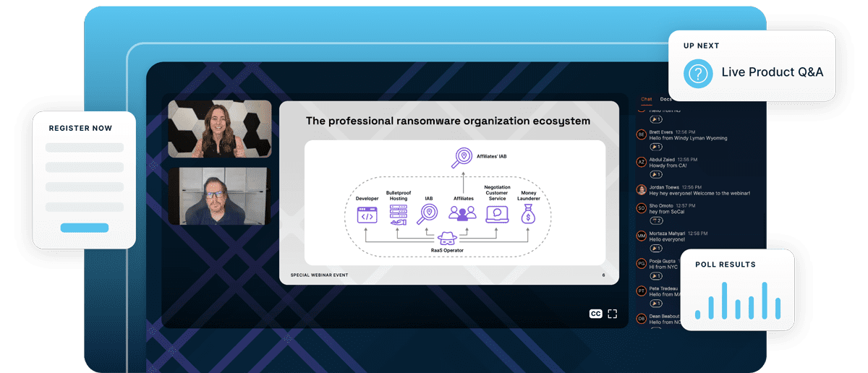
Task: Select the female presenter's video thumbnail
Action: click(220, 129)
